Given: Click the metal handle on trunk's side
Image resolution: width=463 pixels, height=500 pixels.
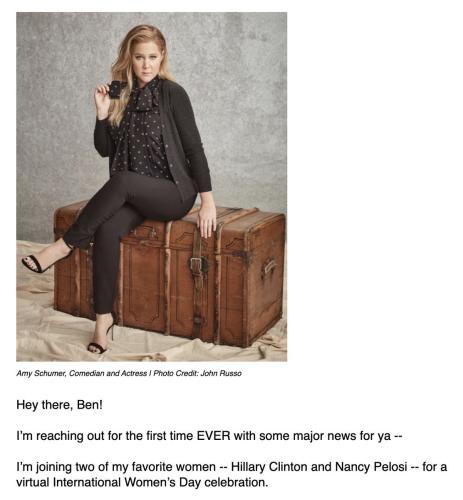Looking at the screenshot, I should click(x=269, y=267).
